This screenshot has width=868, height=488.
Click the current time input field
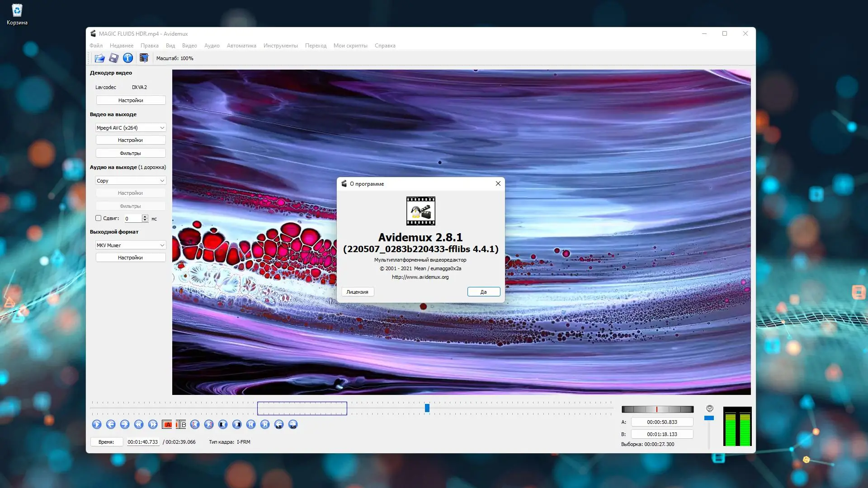pos(142,442)
